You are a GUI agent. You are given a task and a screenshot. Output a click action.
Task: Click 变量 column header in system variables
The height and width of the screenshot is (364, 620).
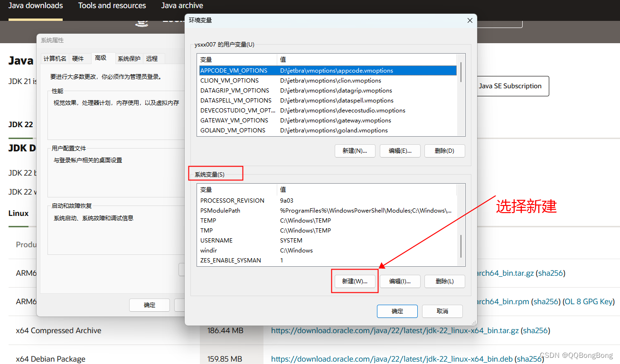237,190
